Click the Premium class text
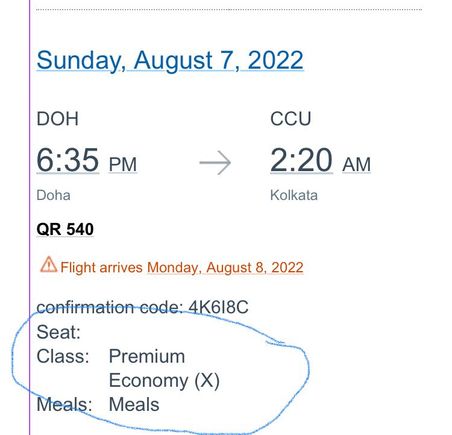 point(147,356)
